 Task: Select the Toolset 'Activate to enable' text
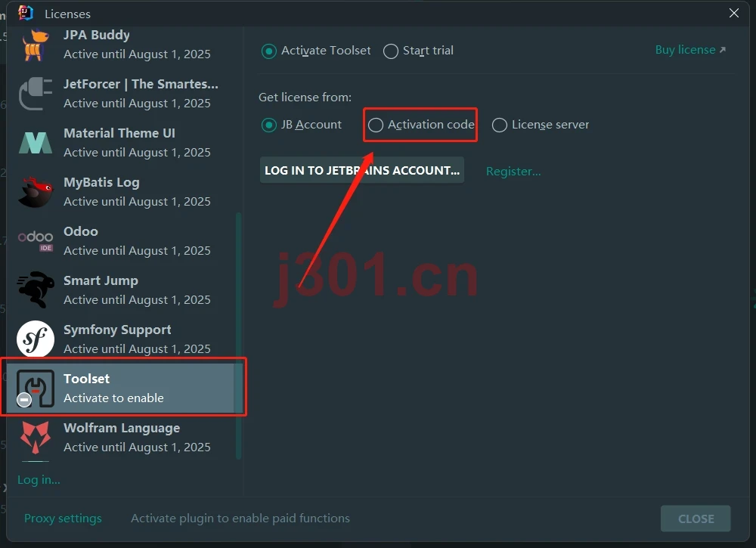113,398
